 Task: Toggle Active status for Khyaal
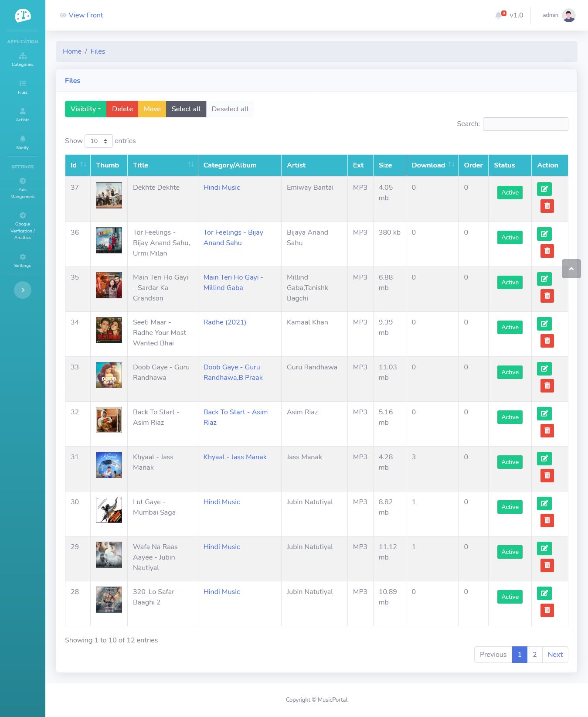(510, 462)
